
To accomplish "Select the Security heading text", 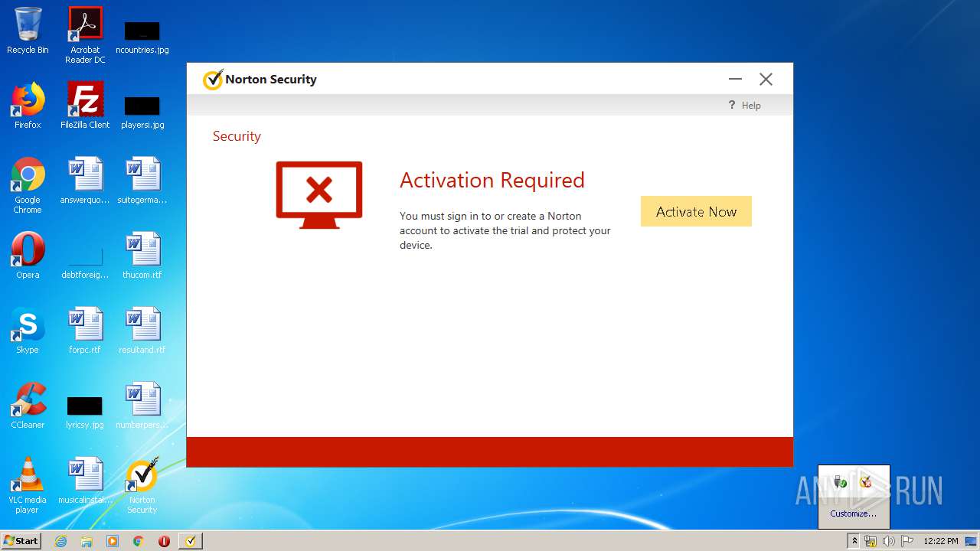I will [237, 136].
